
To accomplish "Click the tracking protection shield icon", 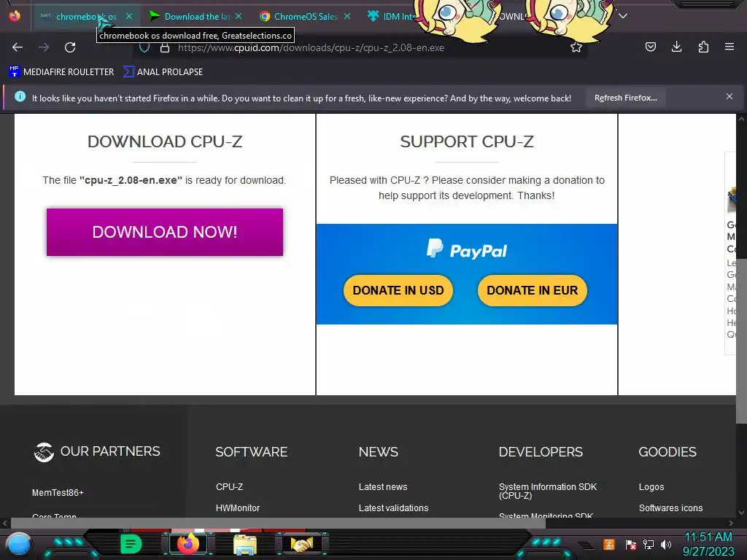I will pyautogui.click(x=144, y=47).
